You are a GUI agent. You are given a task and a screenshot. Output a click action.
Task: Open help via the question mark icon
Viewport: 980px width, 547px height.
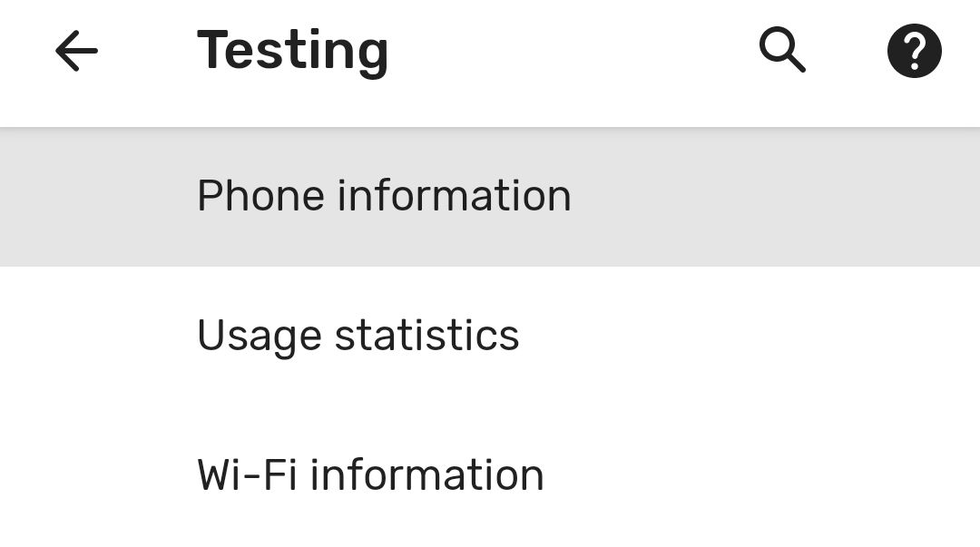914,51
